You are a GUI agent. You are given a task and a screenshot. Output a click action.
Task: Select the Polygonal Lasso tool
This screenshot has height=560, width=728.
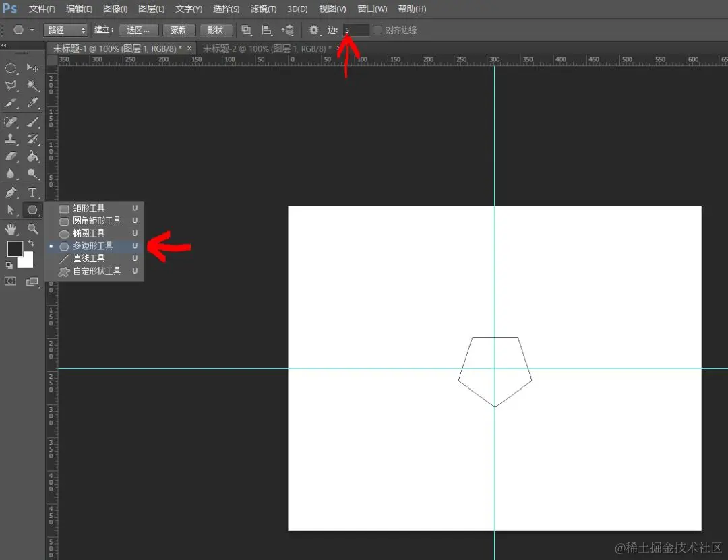[11, 86]
